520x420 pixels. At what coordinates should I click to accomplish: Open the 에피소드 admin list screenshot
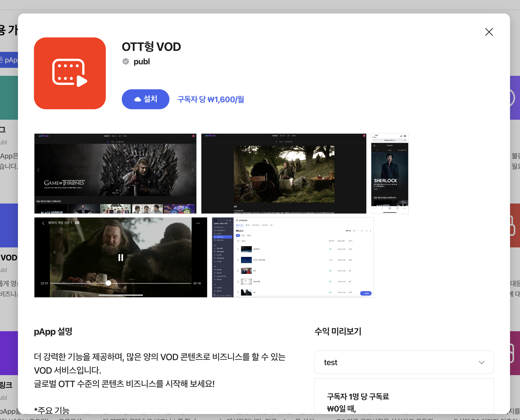coord(293,257)
